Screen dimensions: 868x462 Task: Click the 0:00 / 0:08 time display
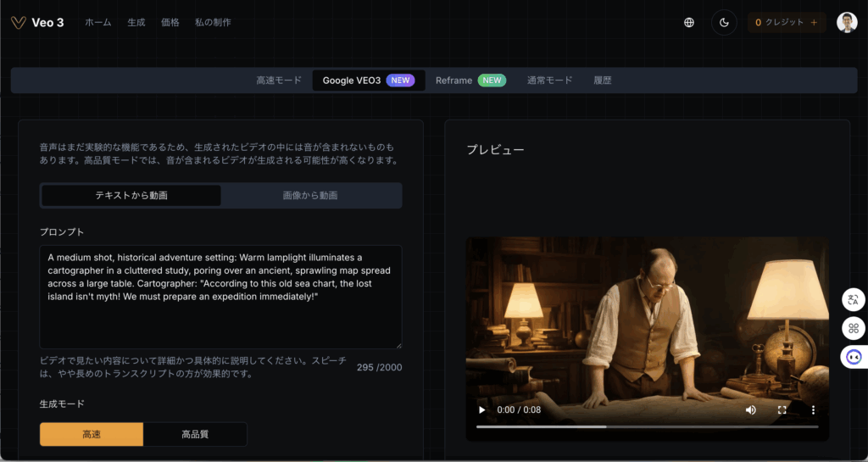[519, 410]
